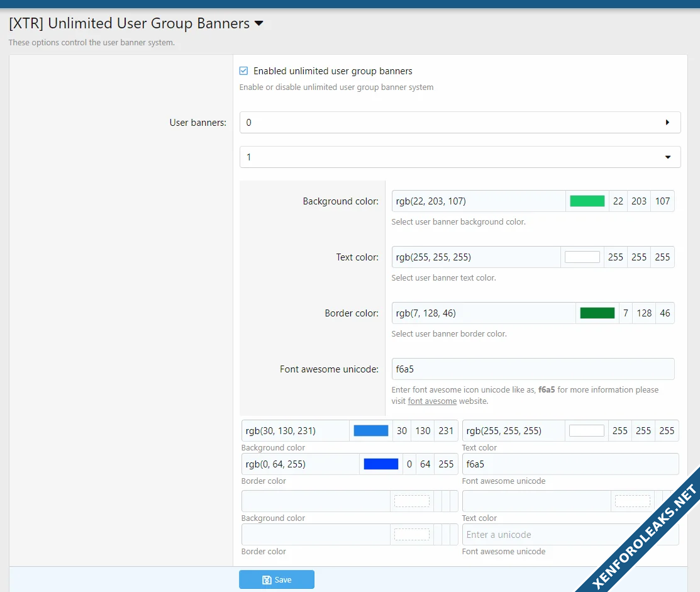The image size is (700, 592).
Task: Open the page title dropdown caret
Action: pos(258,24)
